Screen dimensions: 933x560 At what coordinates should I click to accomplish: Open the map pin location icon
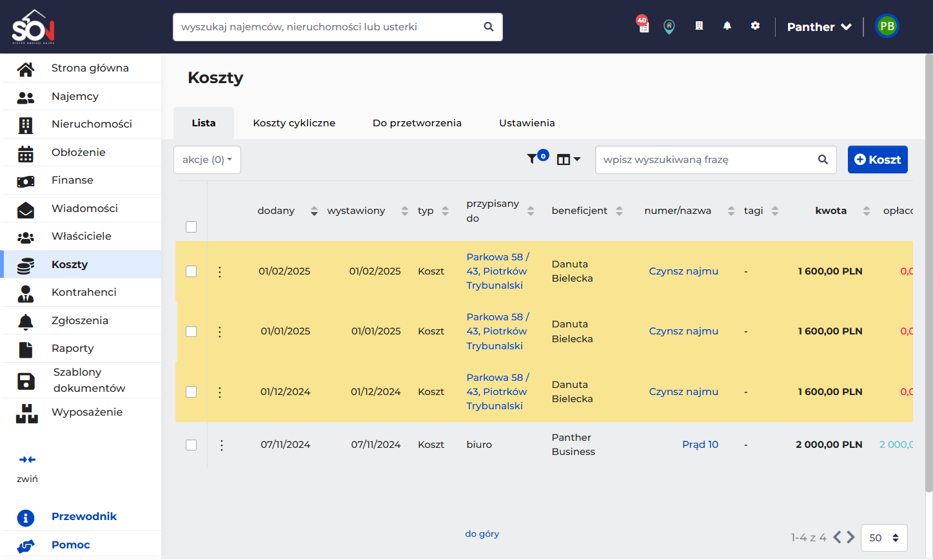669,26
